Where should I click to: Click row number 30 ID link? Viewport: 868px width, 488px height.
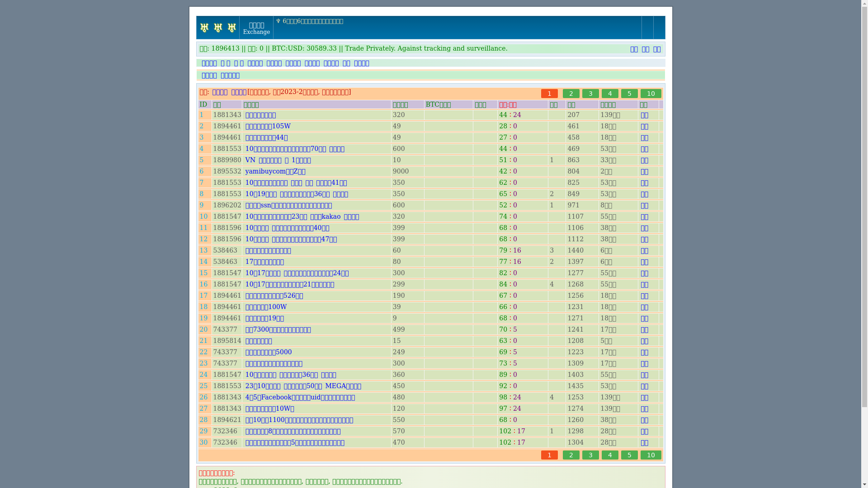click(203, 442)
